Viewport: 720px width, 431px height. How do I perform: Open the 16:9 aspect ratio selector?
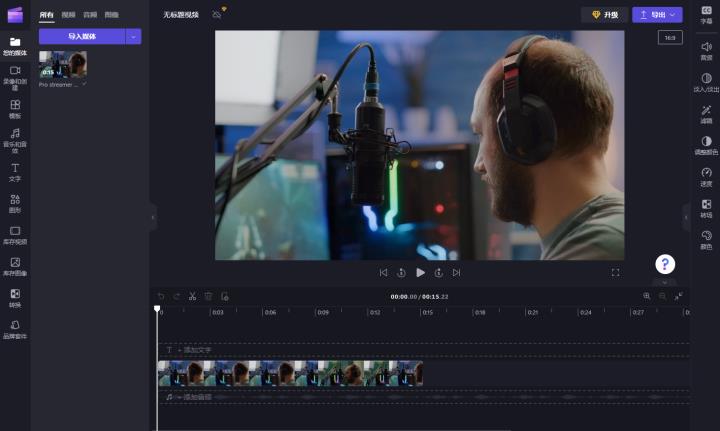click(669, 38)
